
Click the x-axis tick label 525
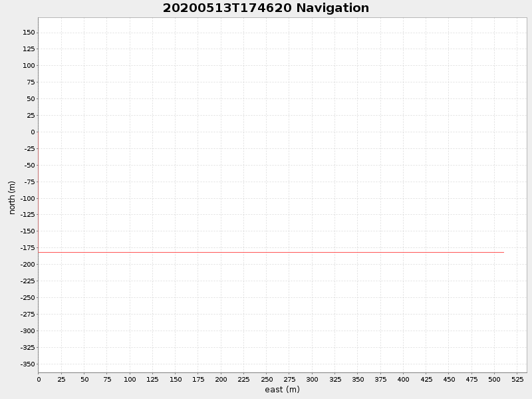(517, 380)
